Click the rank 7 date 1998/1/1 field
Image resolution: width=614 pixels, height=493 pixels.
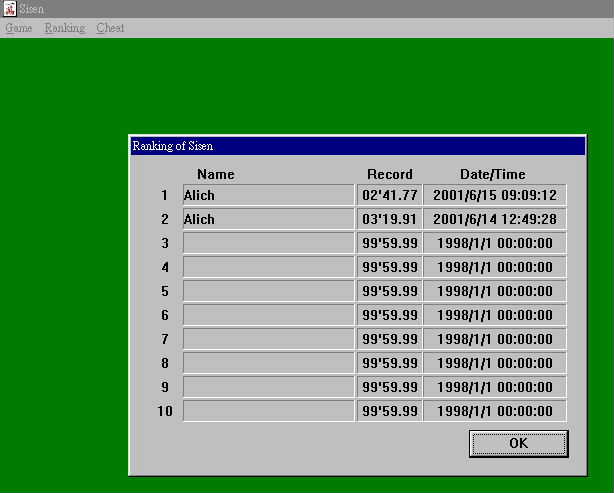click(x=494, y=339)
